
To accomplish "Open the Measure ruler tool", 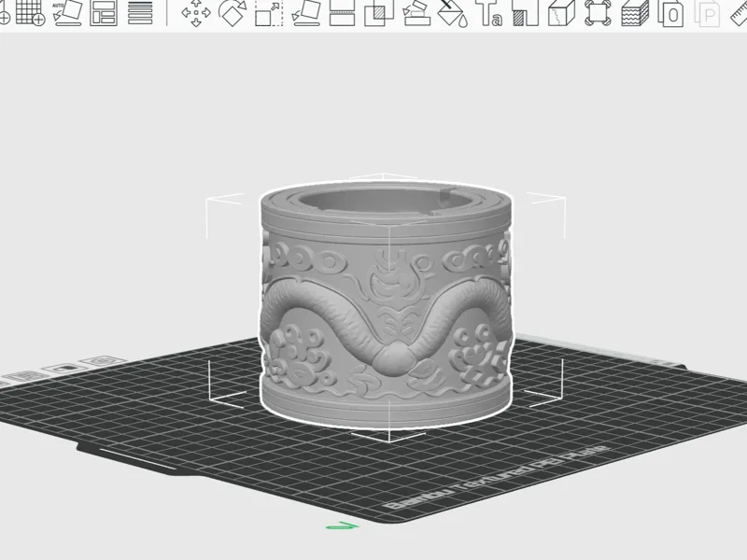I will click(x=740, y=12).
